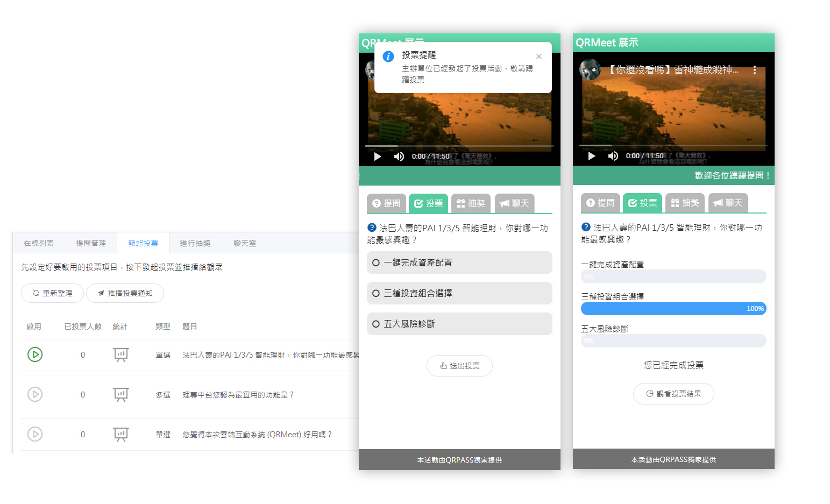Enable the poll about QRMeet 好用嗎

coord(35,434)
